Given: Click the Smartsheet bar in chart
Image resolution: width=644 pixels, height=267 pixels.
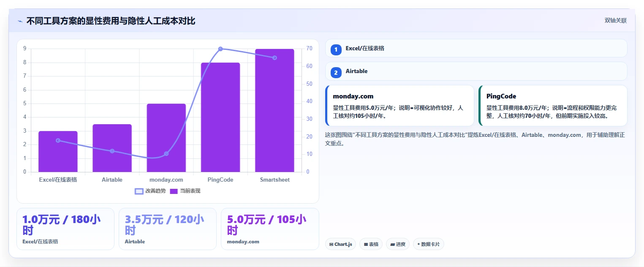Looking at the screenshot, I should click(274, 110).
